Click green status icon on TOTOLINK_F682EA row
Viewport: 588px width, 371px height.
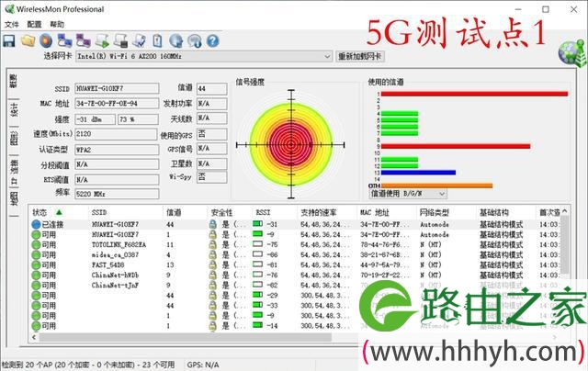tap(36, 244)
